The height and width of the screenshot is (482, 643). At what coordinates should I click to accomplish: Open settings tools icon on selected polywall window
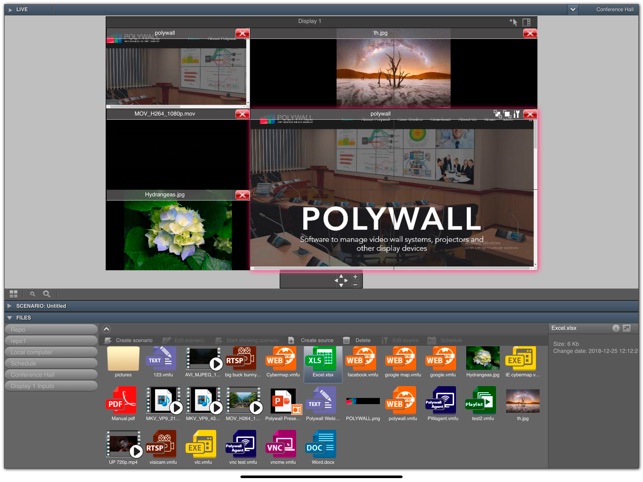pos(517,114)
